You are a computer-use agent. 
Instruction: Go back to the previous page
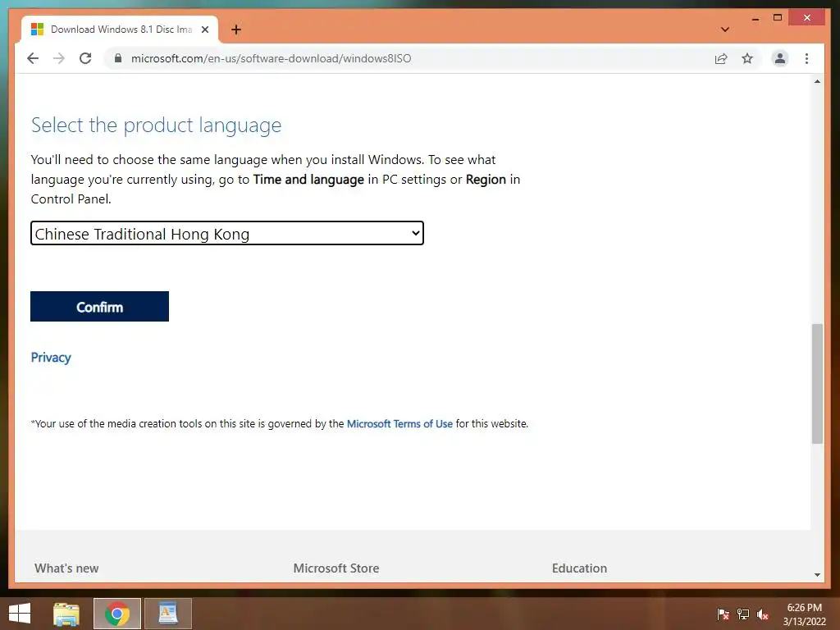[x=33, y=58]
